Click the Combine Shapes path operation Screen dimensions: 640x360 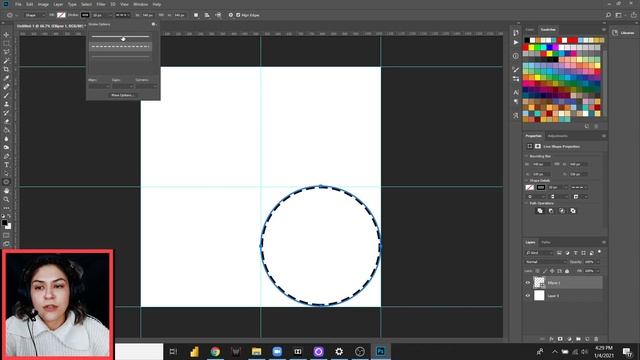[540, 211]
